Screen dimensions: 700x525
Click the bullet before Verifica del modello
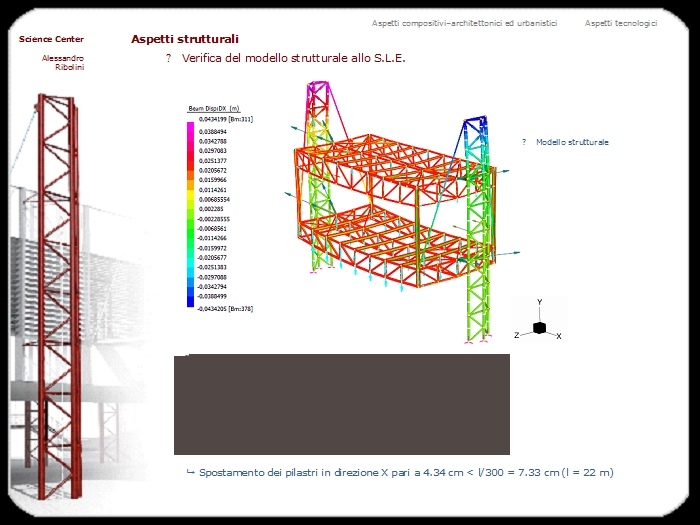pyautogui.click(x=169, y=59)
